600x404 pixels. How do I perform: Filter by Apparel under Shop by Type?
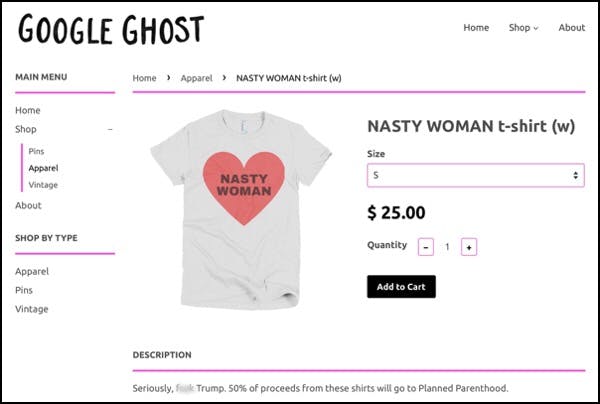pos(32,271)
